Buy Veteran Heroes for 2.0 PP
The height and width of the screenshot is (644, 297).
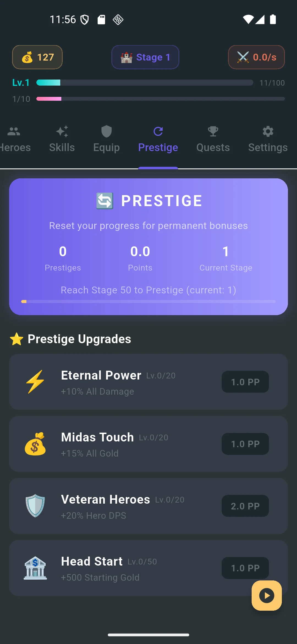pyautogui.click(x=245, y=506)
